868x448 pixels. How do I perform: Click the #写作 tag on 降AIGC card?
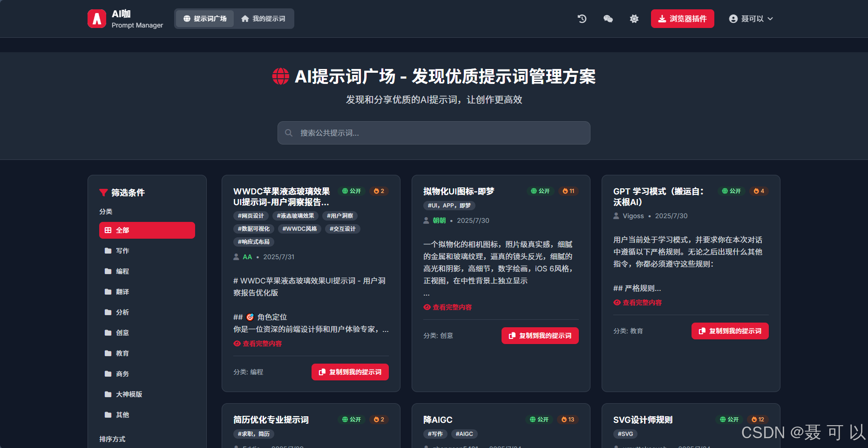tap(435, 434)
